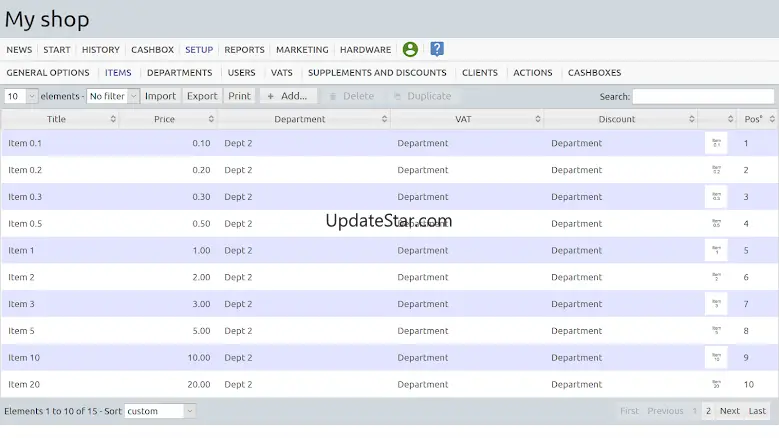Image resolution: width=779 pixels, height=438 pixels.
Task: Click price 5.00 in Item 5 row
Action: (201, 331)
